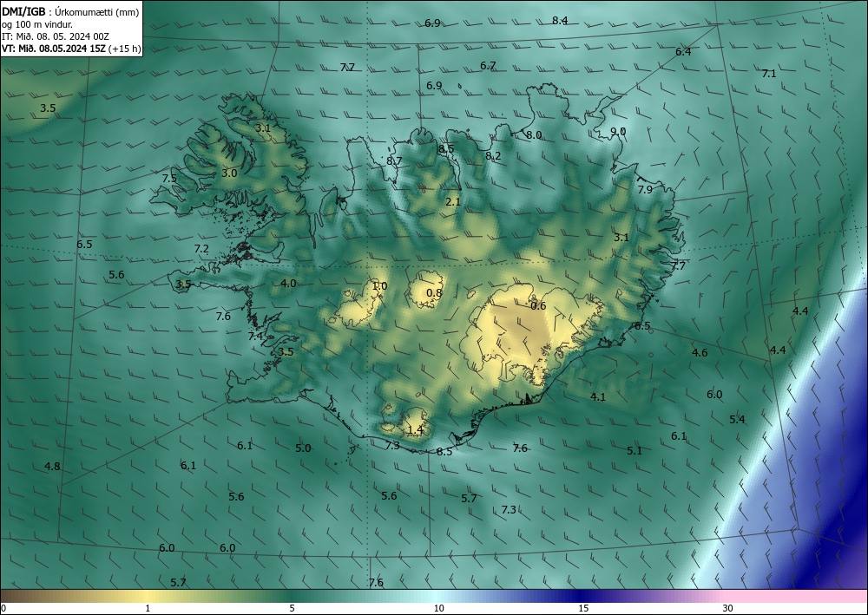
Task: Click the 7.2 value on the map
Action: point(201,249)
